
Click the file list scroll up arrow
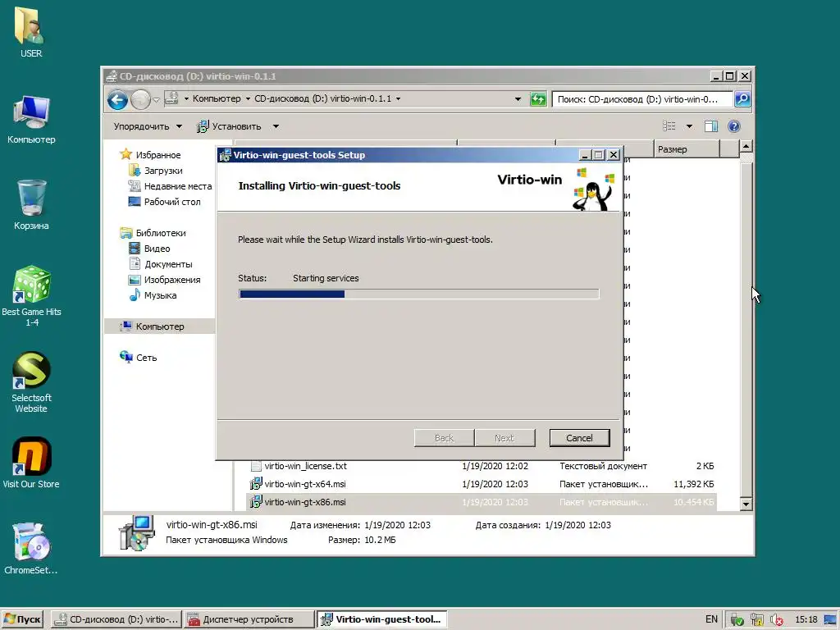(746, 146)
